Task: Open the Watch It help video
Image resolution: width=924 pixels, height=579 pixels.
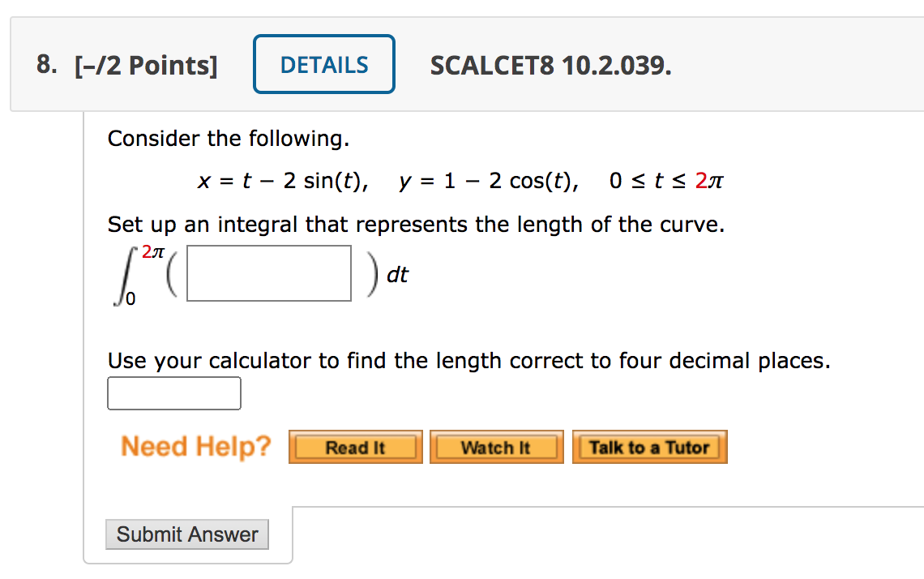Action: 496,447
